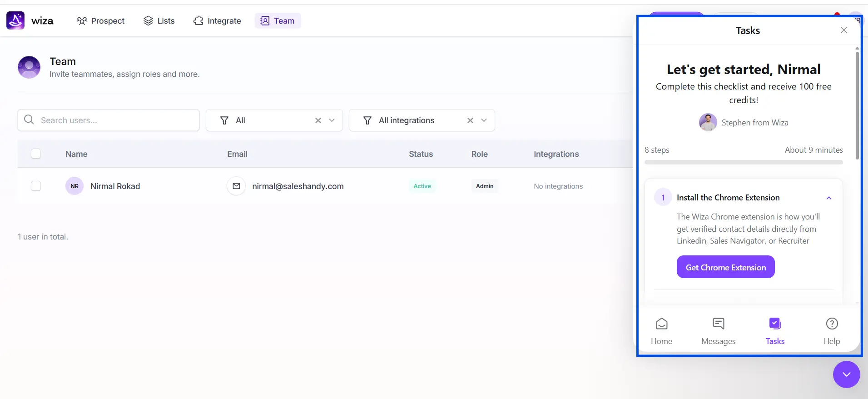Screen dimensions: 868x399
Task: Click the email envelope icon
Action: (236, 186)
